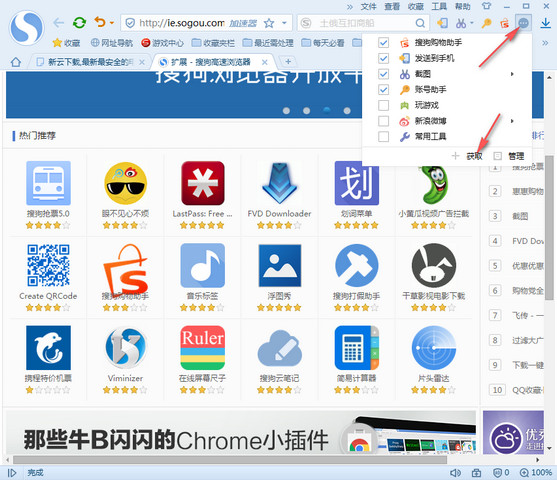The width and height of the screenshot is (557, 480).
Task: Click the green refresh icon
Action: click(79, 23)
